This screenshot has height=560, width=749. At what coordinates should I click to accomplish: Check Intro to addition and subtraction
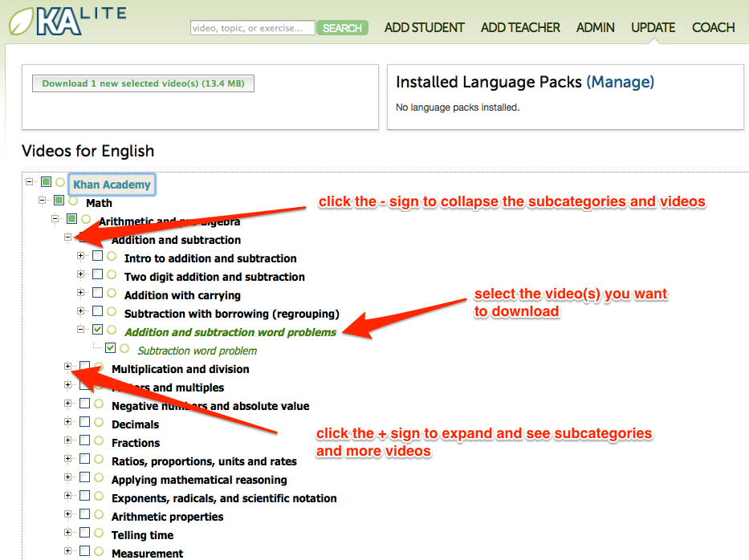(x=97, y=256)
